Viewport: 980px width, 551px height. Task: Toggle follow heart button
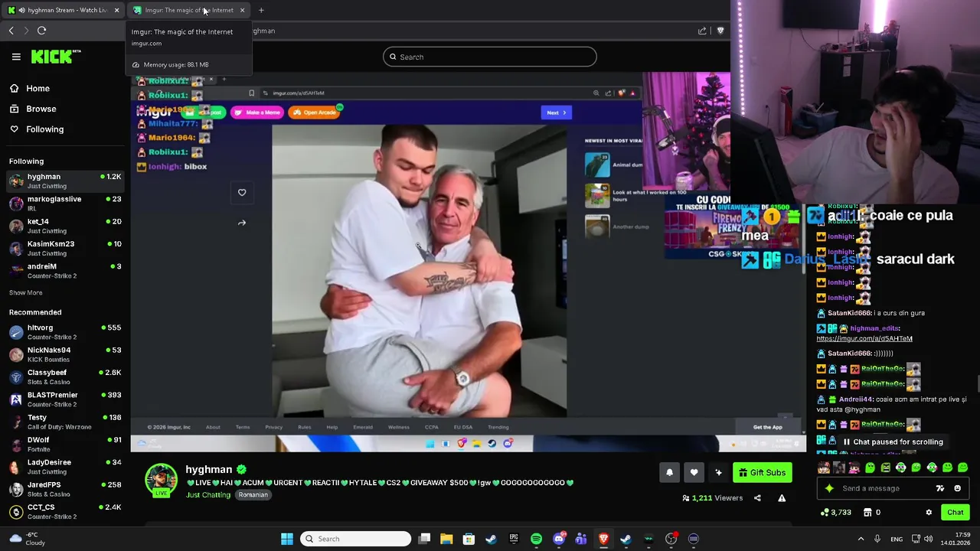[694, 472]
